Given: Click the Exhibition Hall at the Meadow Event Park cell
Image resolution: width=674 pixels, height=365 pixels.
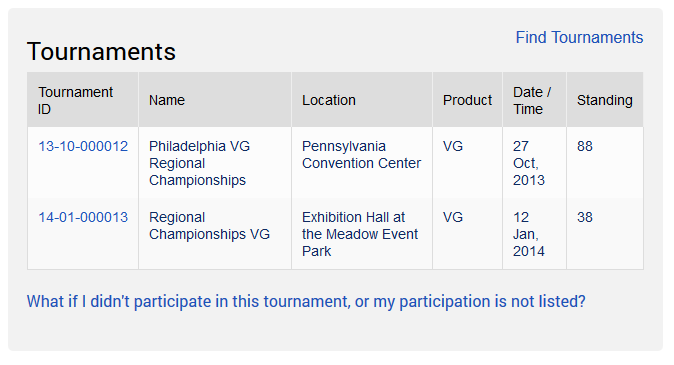Looking at the screenshot, I should [x=362, y=234].
